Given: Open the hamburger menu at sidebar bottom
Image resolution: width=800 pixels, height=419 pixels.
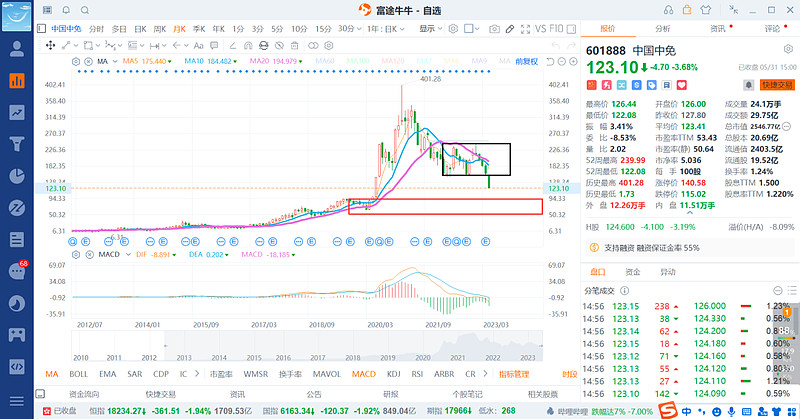Looking at the screenshot, I should [17, 401].
